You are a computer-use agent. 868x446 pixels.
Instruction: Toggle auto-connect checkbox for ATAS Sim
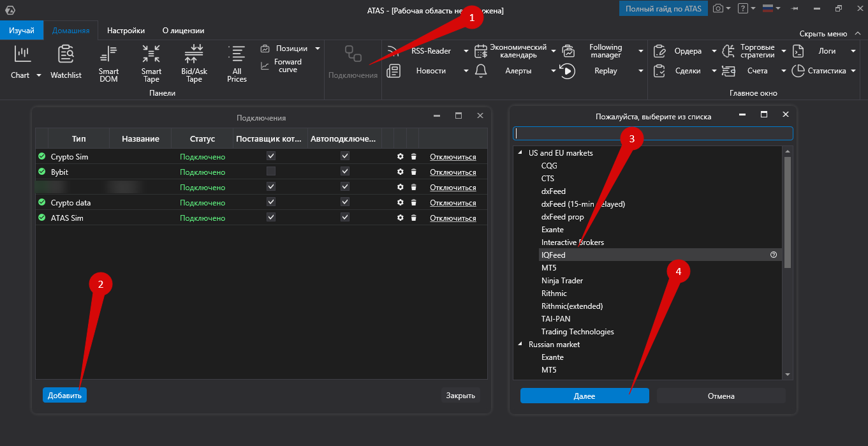(x=345, y=217)
